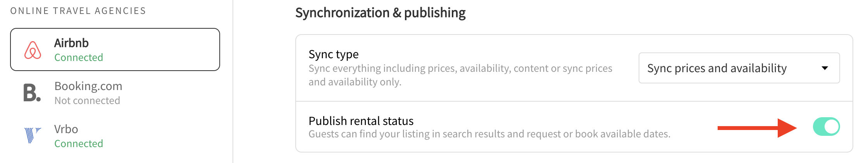Click the Booking.com 'B.' logo icon
The height and width of the screenshot is (163, 868).
pos(32,93)
